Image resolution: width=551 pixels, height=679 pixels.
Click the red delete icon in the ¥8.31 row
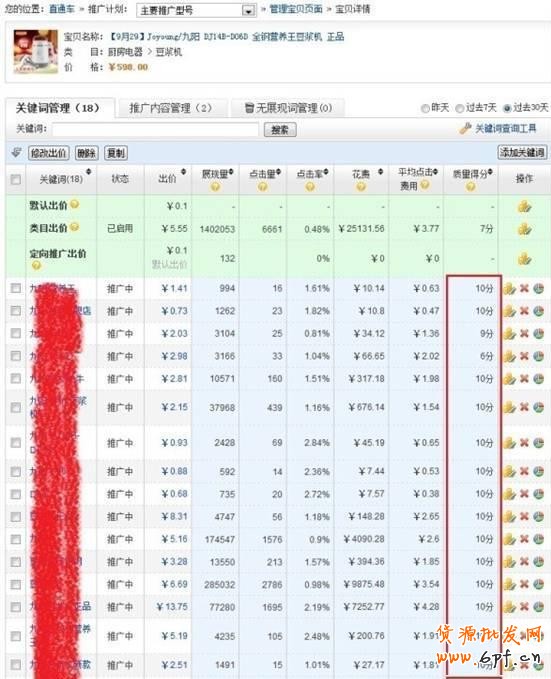(524, 516)
